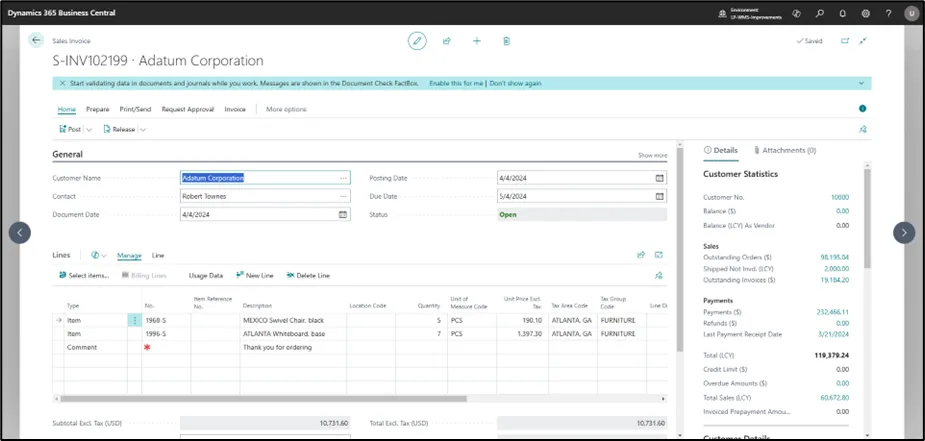Open the notifications bell icon
The height and width of the screenshot is (441, 925).
(842, 13)
